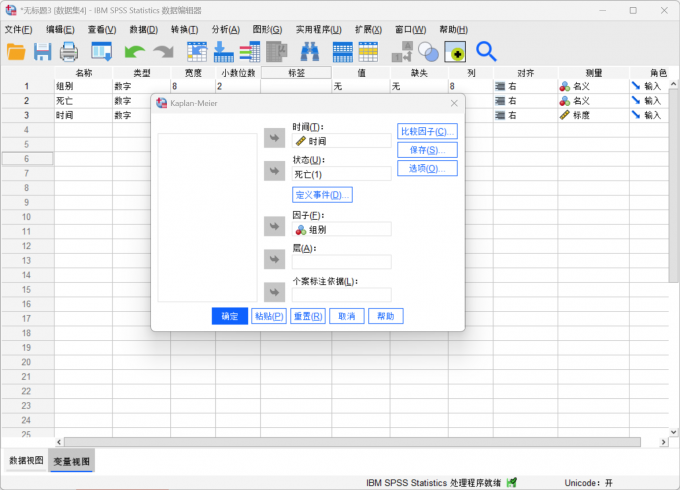Viewport: 680px width, 490px height.
Task: Open search with the magnifier icon
Action: click(x=486, y=52)
